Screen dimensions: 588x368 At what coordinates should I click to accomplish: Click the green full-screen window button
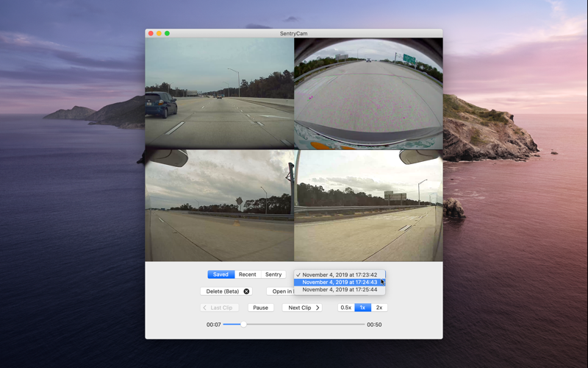coord(168,33)
